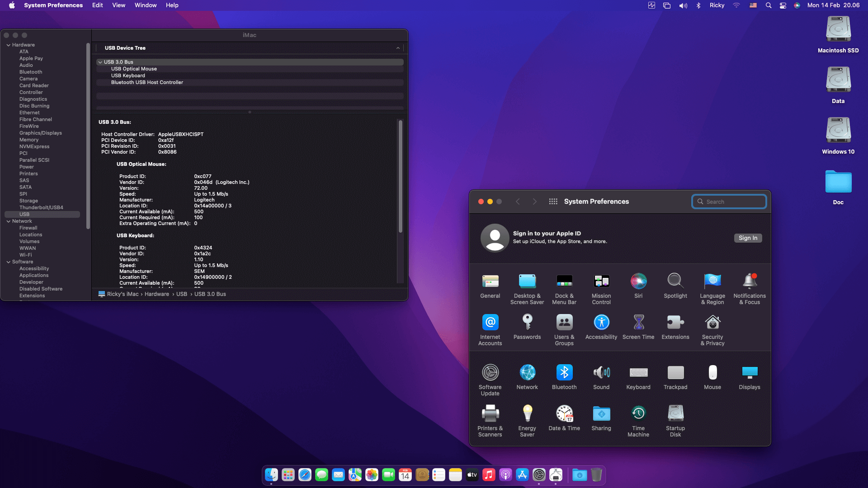Open Time Machine preferences
The height and width of the screenshot is (488, 868).
point(638,422)
